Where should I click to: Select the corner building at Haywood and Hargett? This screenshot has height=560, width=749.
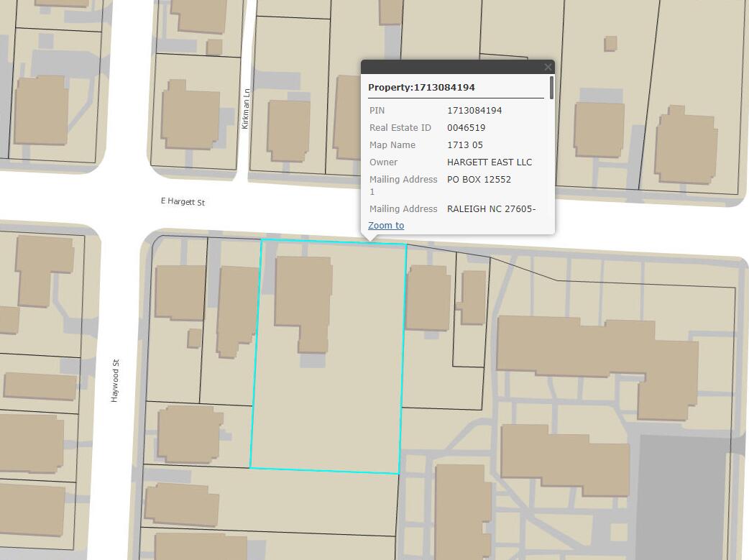coord(180,292)
